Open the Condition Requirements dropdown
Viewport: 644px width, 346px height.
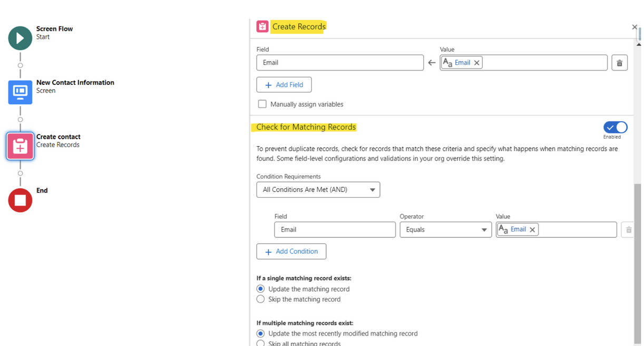click(318, 189)
